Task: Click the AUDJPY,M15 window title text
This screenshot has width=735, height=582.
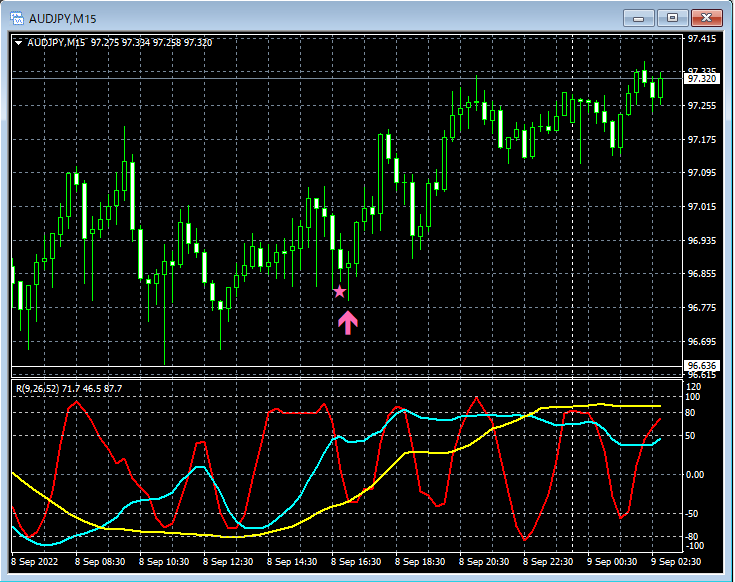Action: tap(62, 19)
